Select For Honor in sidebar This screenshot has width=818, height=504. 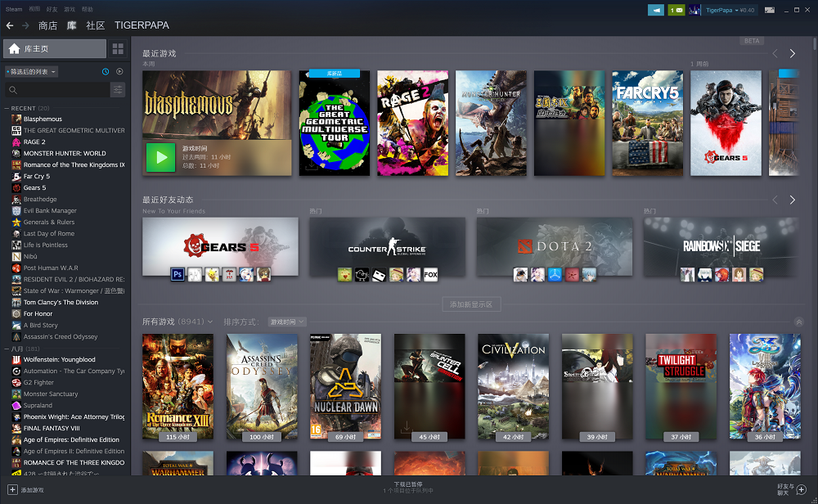[38, 313]
